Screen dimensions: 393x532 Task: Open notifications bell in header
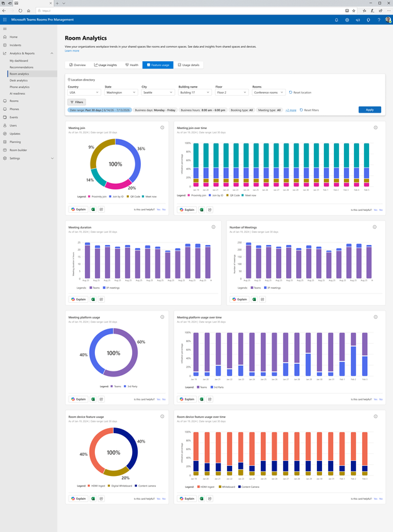pyautogui.click(x=336, y=20)
